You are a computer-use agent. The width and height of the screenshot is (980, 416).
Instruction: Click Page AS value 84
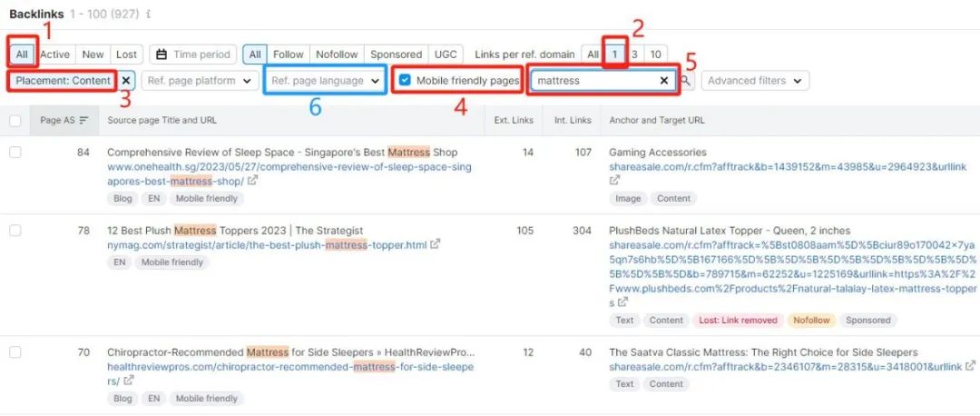(83, 153)
